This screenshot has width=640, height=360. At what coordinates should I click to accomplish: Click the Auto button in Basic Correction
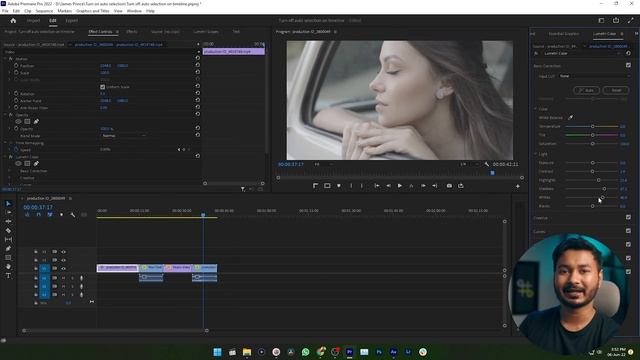pos(587,90)
